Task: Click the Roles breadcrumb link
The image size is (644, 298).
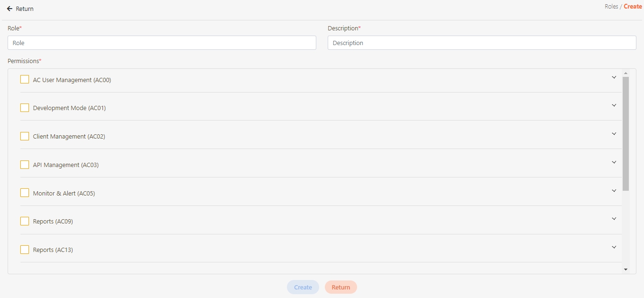Action: click(611, 7)
